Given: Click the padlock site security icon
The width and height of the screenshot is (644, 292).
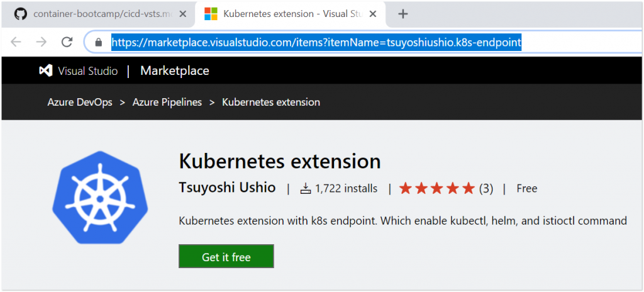Looking at the screenshot, I should (x=98, y=43).
